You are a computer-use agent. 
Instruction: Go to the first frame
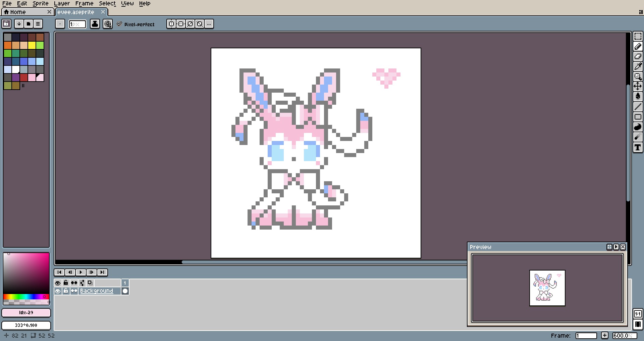coord(59,272)
